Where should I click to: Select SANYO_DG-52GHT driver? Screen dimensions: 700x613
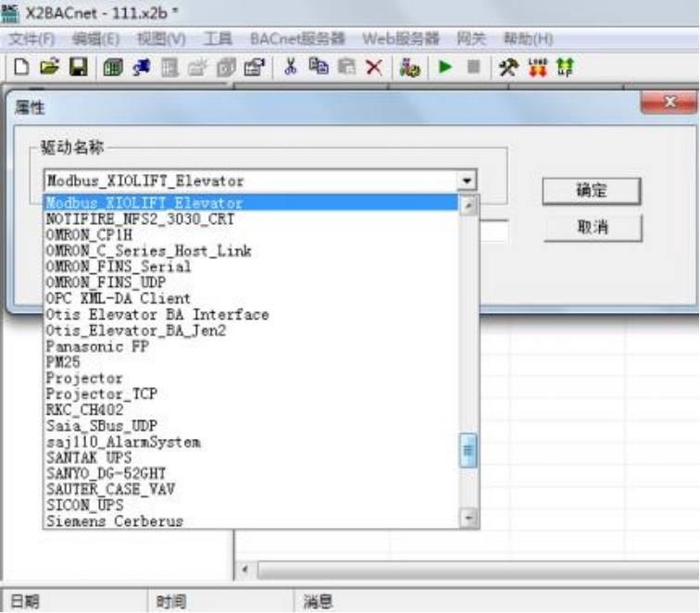coord(251,473)
